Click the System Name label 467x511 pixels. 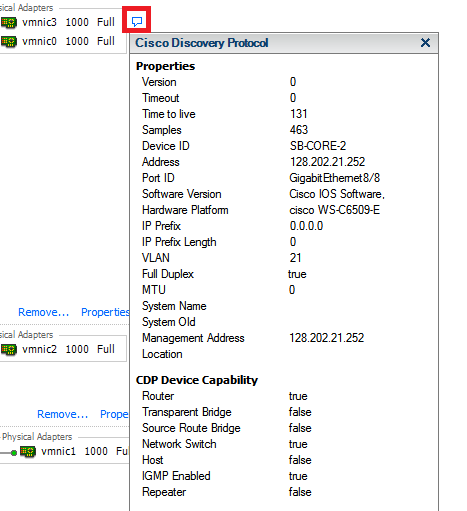[174, 306]
